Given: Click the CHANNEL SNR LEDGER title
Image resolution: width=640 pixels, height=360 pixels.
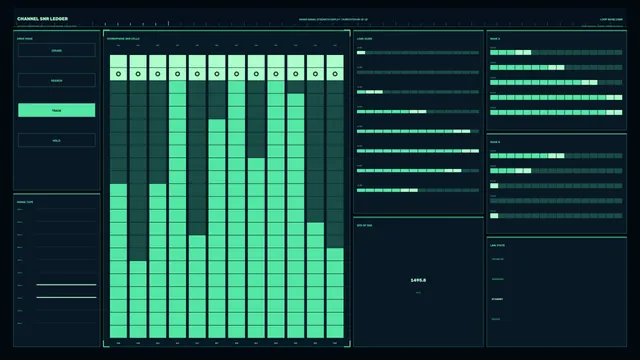Looking at the screenshot, I should pyautogui.click(x=42, y=19).
